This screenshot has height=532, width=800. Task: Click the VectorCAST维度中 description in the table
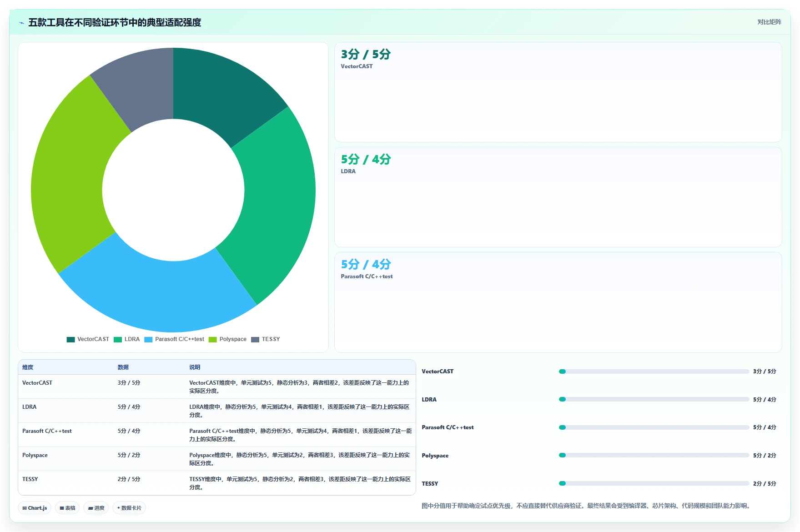pyautogui.click(x=299, y=387)
